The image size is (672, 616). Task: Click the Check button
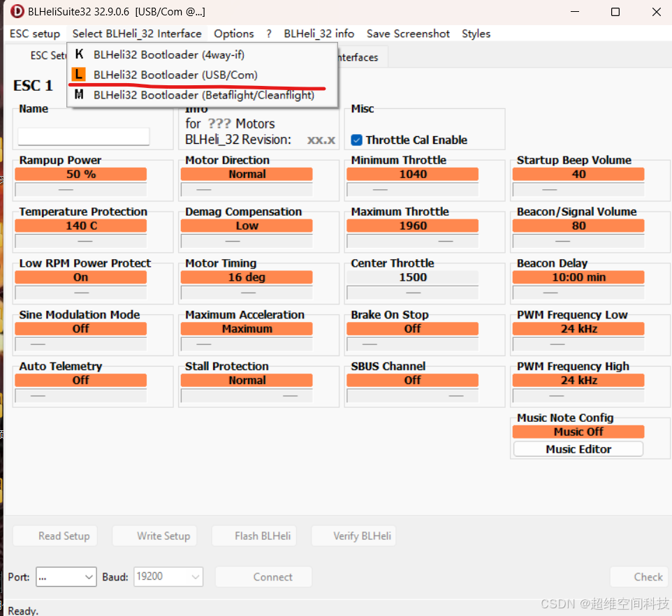point(639,577)
